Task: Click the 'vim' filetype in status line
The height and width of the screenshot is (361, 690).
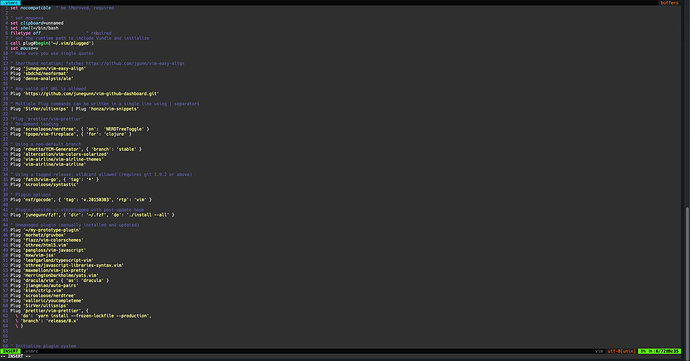Action: tap(599, 351)
